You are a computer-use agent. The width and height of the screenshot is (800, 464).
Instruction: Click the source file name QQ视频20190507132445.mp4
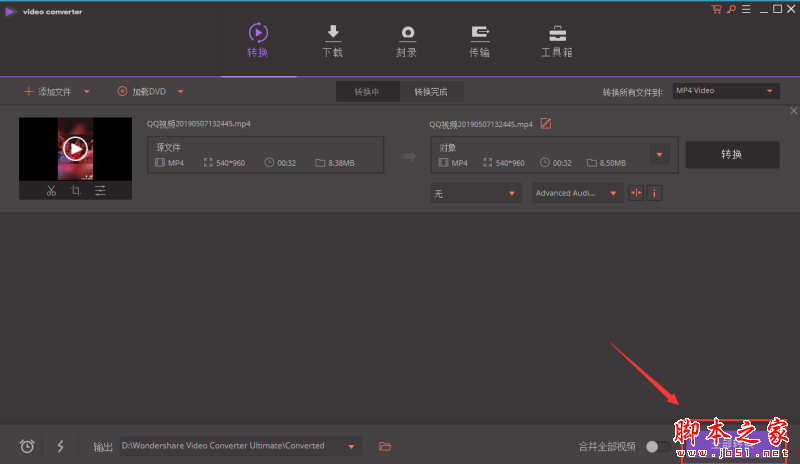[x=198, y=124]
